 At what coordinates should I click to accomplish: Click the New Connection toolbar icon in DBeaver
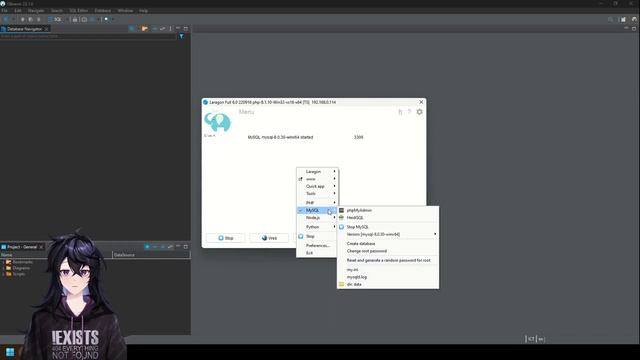[6, 19]
